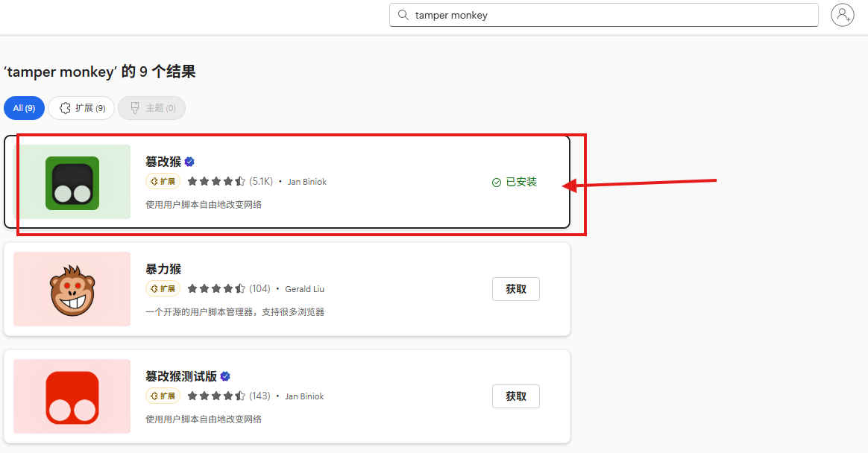Screen dimensions: 868x453
Task: Click 获取 button for 篡改猴测试版
Action: coord(516,396)
